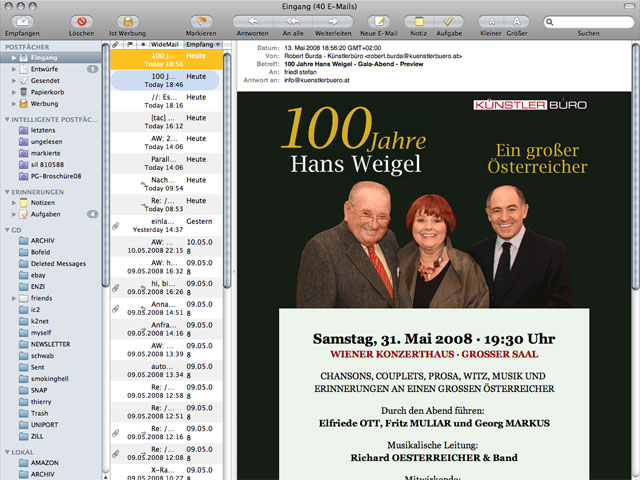Select the einla... message from Yesterday 14:37
640x480 pixels.
[167, 225]
